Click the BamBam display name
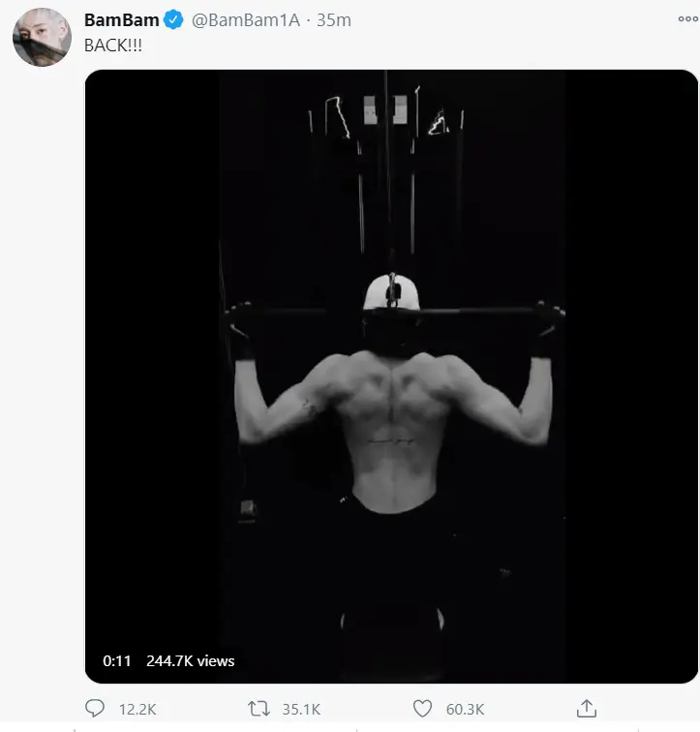700x732 pixels. tap(122, 20)
